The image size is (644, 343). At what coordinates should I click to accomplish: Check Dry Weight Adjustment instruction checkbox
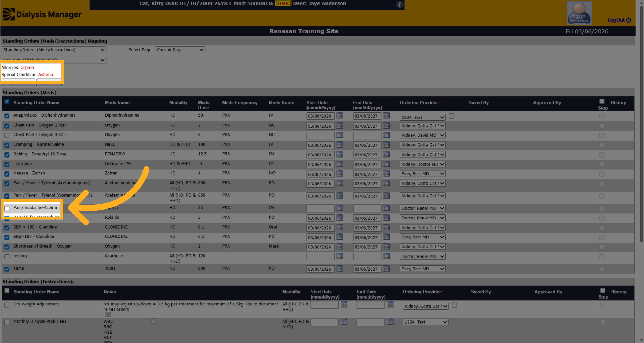(7, 305)
